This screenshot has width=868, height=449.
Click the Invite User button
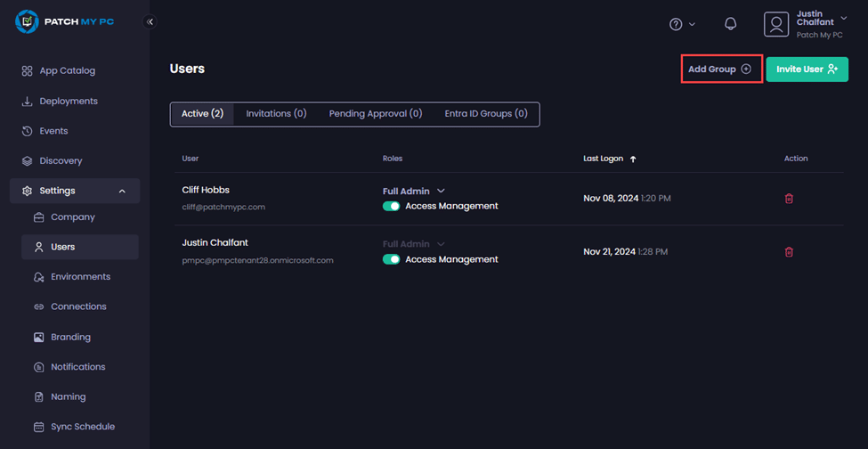[807, 69]
